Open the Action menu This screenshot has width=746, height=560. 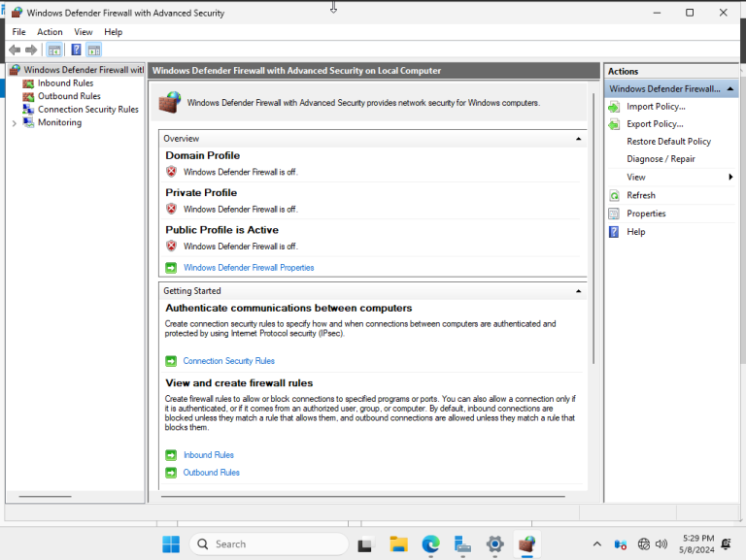(50, 32)
